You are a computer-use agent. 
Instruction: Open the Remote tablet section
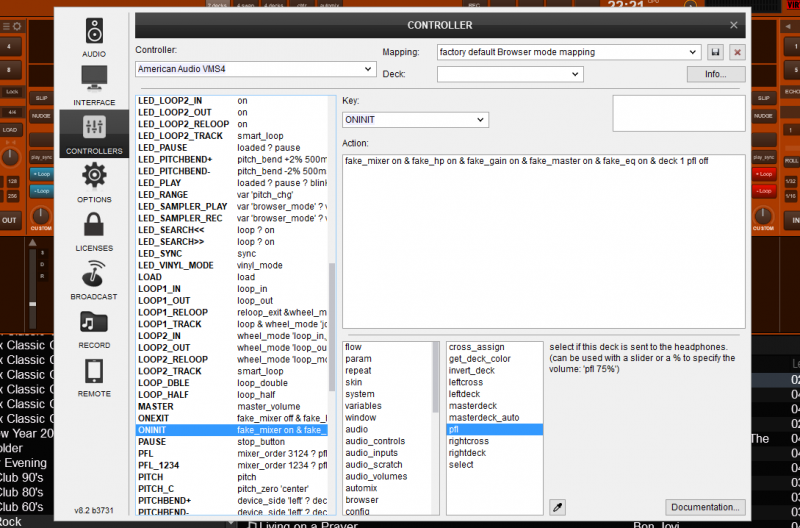(94, 378)
